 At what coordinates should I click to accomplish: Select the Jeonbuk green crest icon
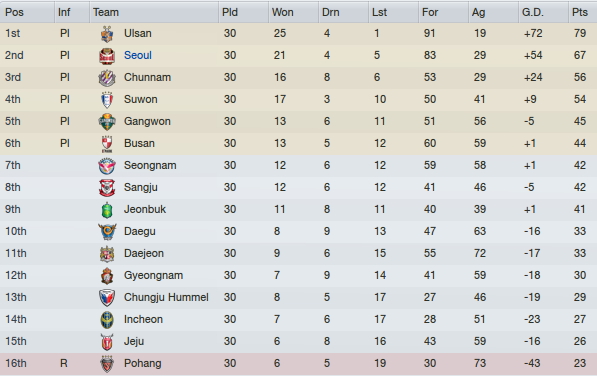point(107,210)
